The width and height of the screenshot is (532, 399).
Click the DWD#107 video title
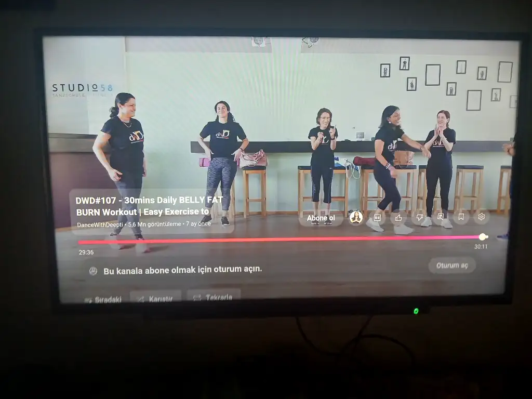(150, 206)
